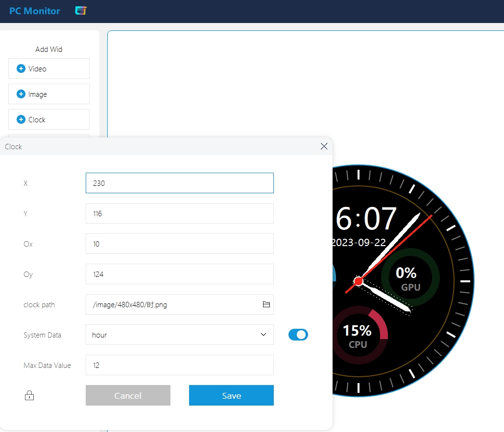
Task: Click the Image widget button
Action: (49, 94)
